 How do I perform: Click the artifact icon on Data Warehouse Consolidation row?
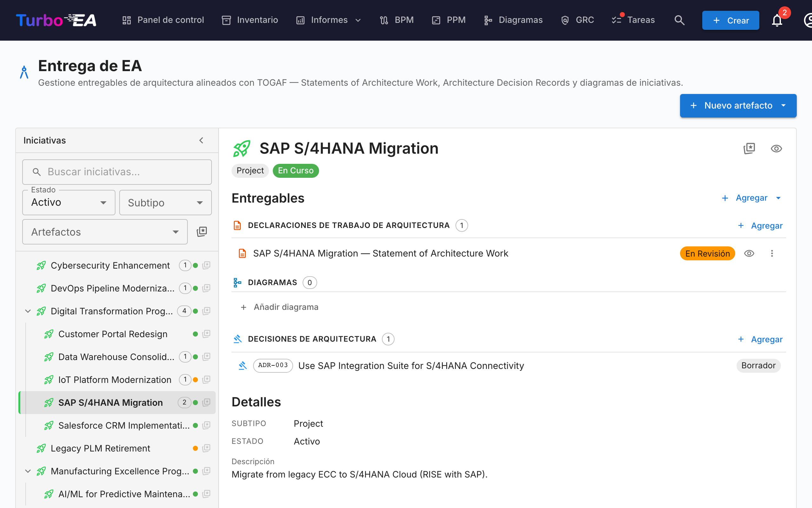coord(206,357)
